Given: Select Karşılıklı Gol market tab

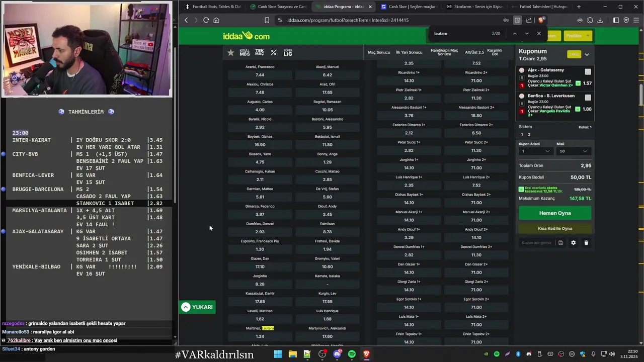Looking at the screenshot, I should coord(495,52).
